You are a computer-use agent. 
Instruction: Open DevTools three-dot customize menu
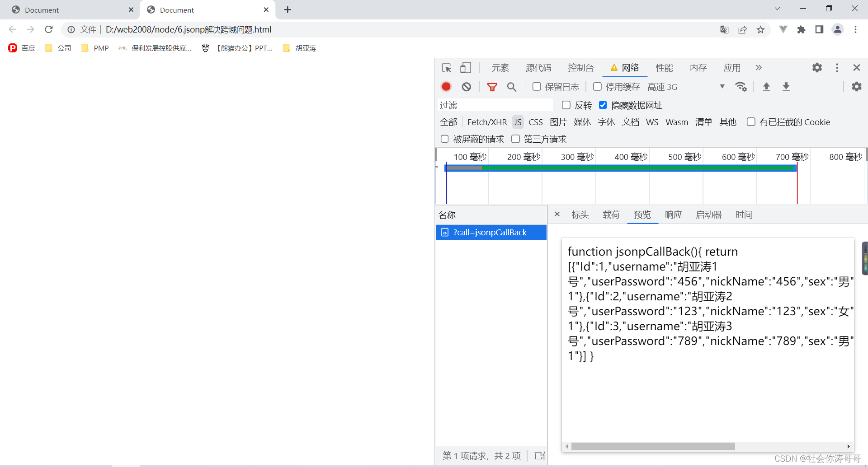837,68
